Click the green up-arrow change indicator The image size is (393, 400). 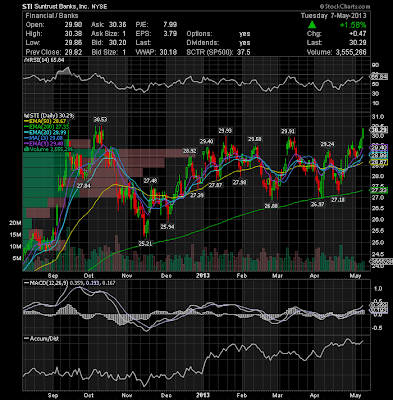coord(312,25)
